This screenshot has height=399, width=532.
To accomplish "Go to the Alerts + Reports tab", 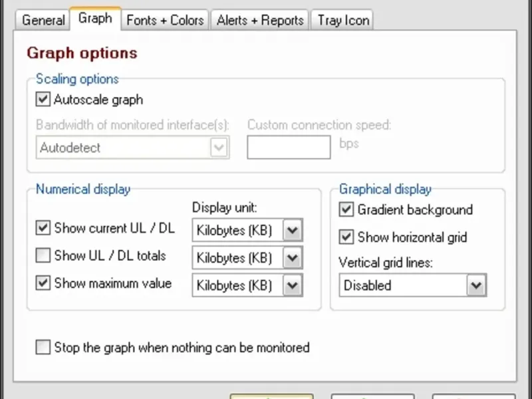I will point(261,20).
